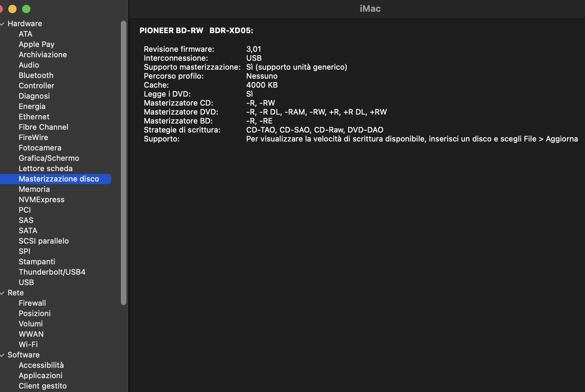This screenshot has width=585, height=392.
Task: Click the Interconnessione value USB
Action: coord(254,58)
